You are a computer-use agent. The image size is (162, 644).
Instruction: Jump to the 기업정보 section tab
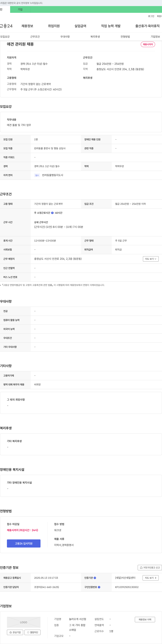[x=155, y=36]
